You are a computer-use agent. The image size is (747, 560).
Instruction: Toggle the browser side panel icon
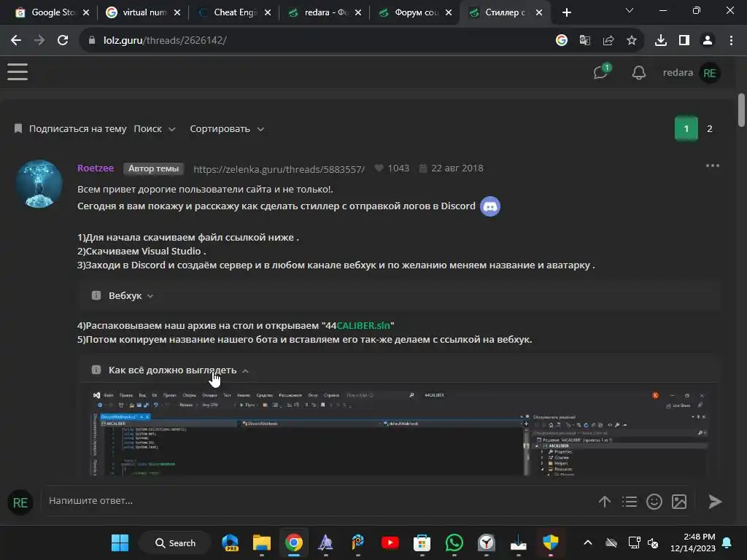(x=684, y=41)
